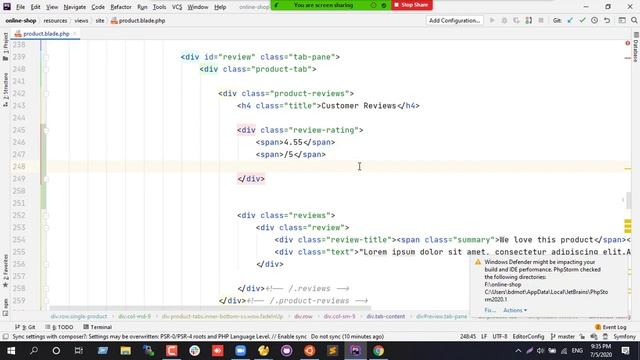The image size is (640, 360).
Task: Click Add Configuration button
Action: (454, 20)
